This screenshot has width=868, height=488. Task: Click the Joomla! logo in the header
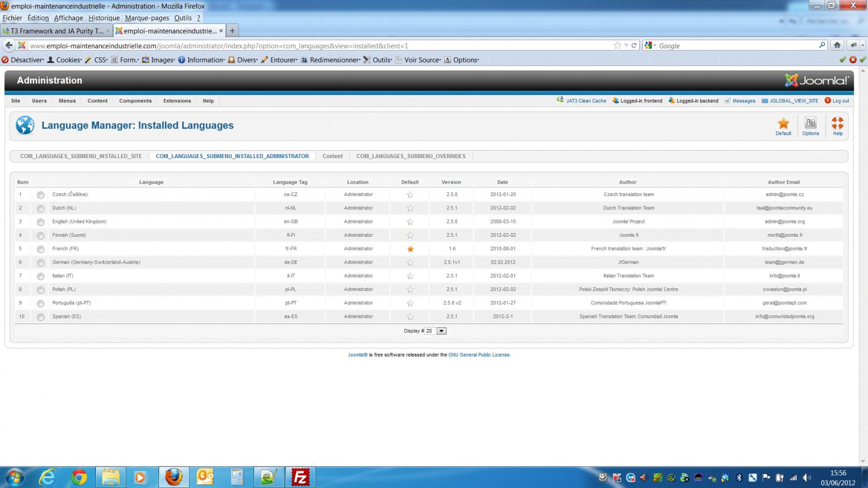click(817, 80)
